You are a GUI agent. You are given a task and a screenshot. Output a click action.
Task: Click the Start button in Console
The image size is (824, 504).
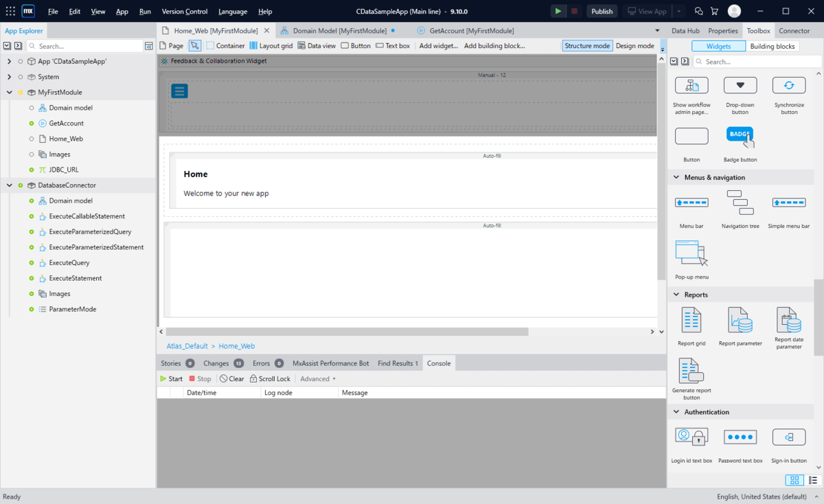(171, 378)
